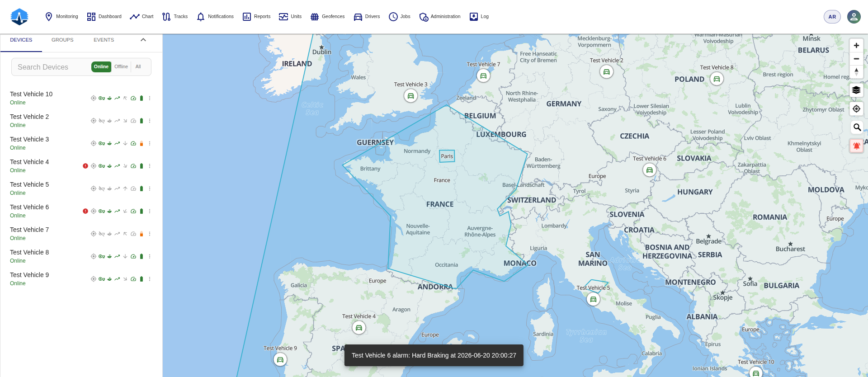
Task: Select Test Vehicle 2 marker on map
Action: pos(606,71)
